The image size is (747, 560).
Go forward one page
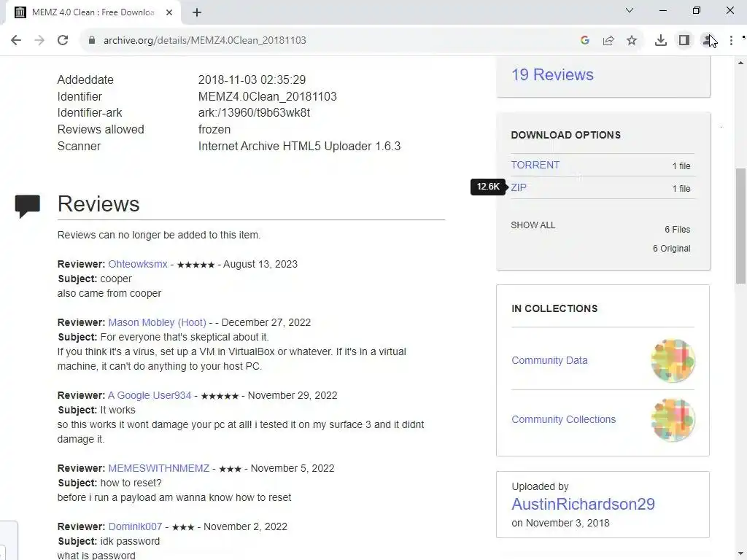point(39,40)
